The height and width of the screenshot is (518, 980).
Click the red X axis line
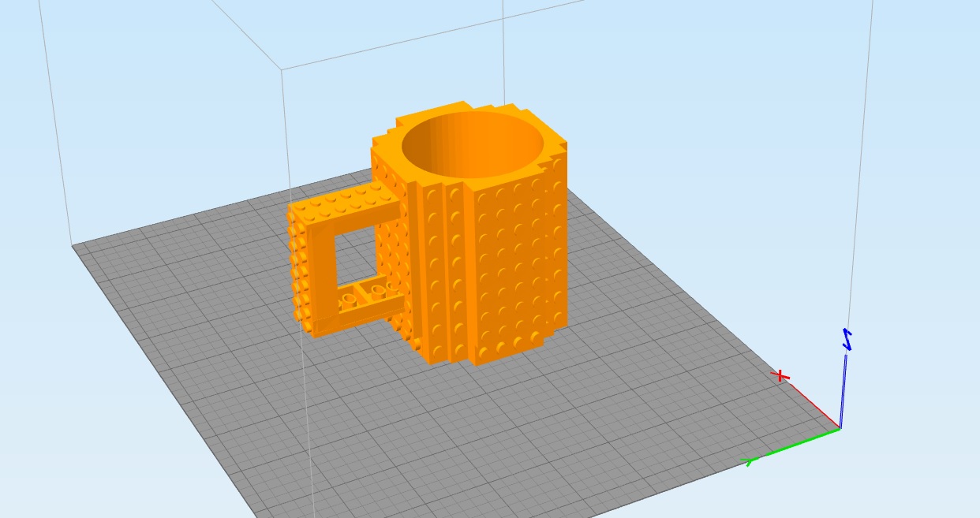814,405
